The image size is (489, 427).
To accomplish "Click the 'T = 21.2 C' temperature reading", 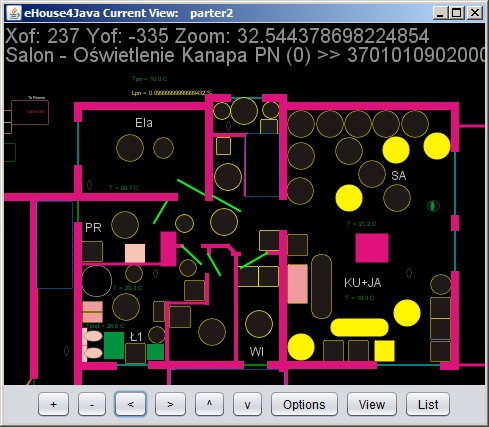I will (x=361, y=224).
